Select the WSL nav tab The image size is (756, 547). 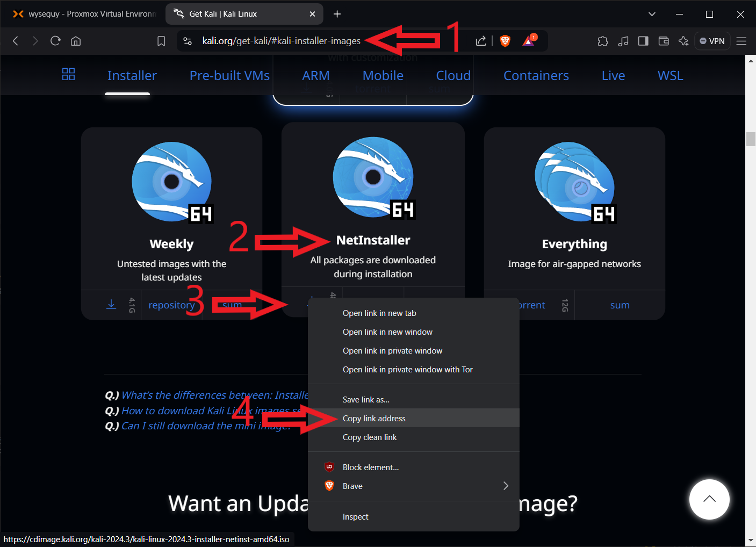[671, 76]
